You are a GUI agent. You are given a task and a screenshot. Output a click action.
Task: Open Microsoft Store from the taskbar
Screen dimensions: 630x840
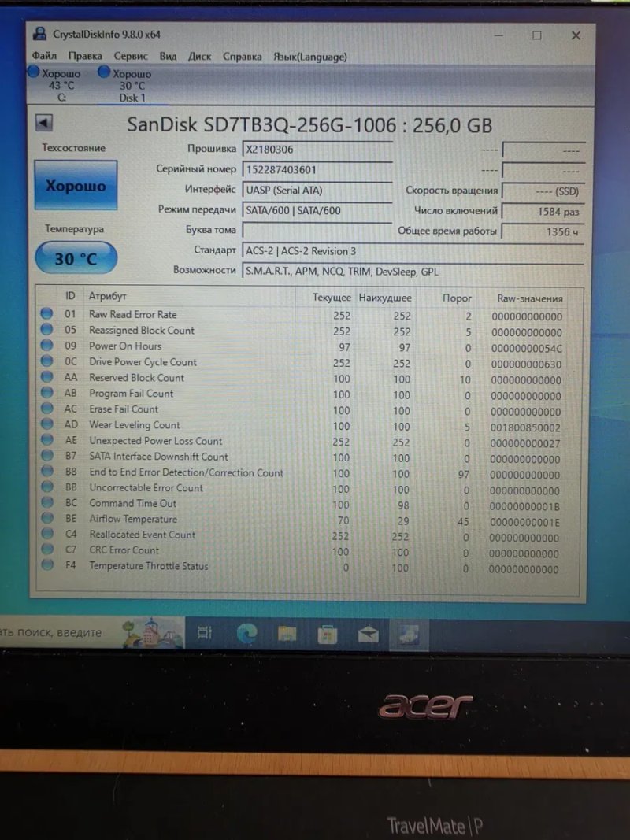click(328, 635)
